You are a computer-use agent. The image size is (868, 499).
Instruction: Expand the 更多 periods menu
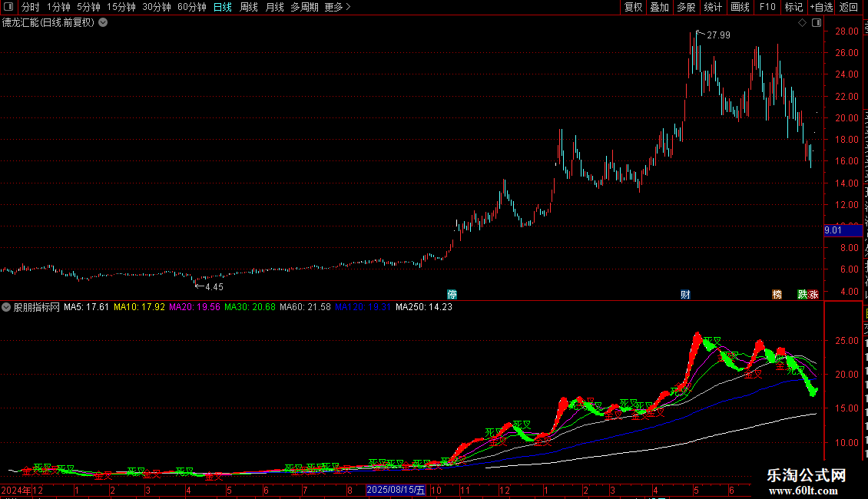(x=337, y=7)
